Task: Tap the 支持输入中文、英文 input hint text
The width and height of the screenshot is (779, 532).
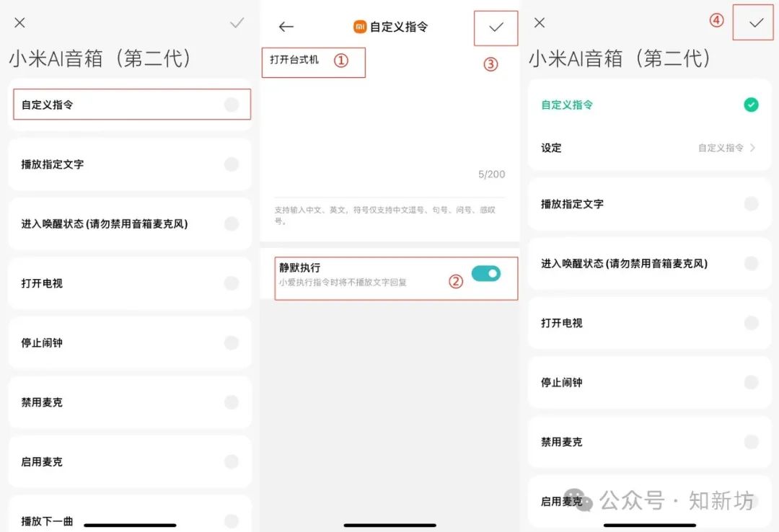Action: pyautogui.click(x=385, y=215)
